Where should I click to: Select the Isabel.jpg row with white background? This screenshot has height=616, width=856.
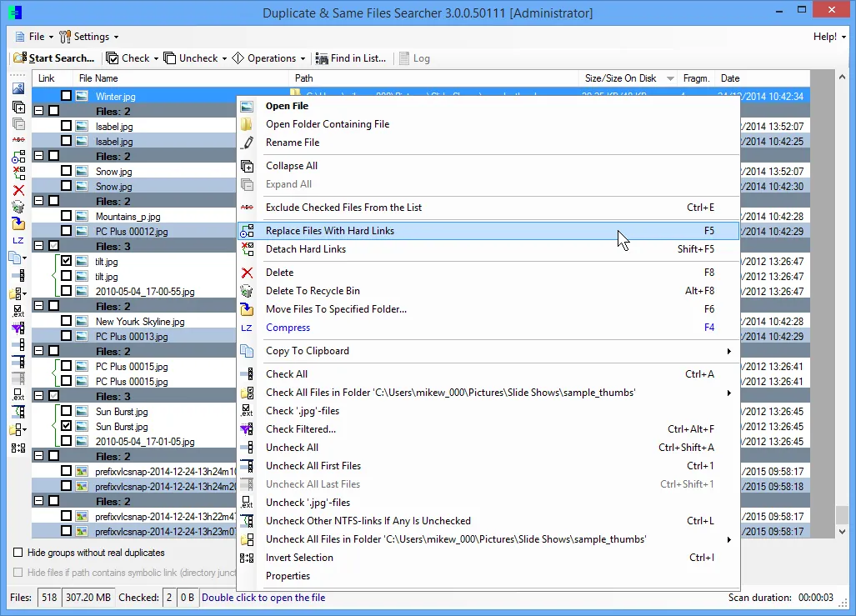click(x=133, y=126)
